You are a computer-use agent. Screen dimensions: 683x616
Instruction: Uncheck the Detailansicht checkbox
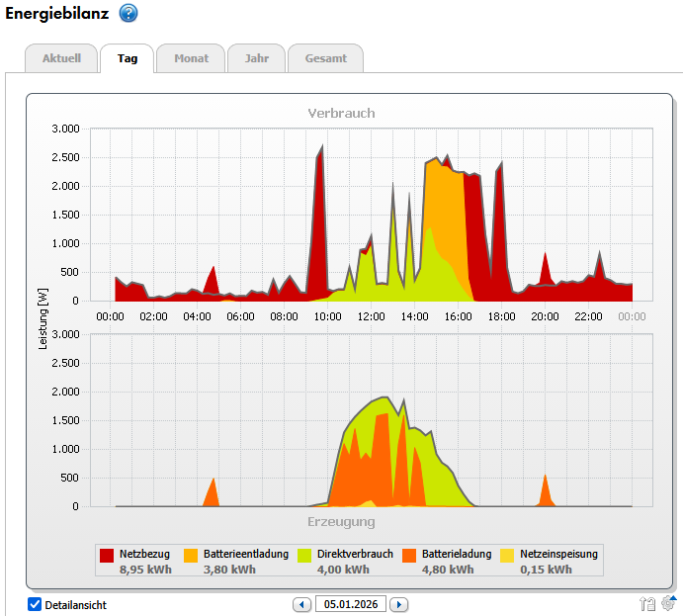[x=35, y=604]
